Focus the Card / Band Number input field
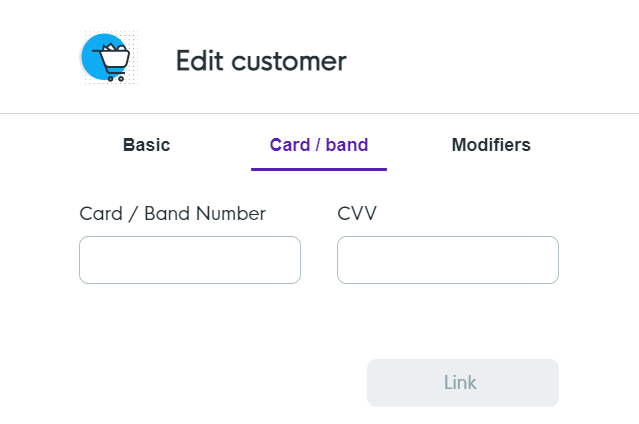The height and width of the screenshot is (424, 639). coord(190,260)
